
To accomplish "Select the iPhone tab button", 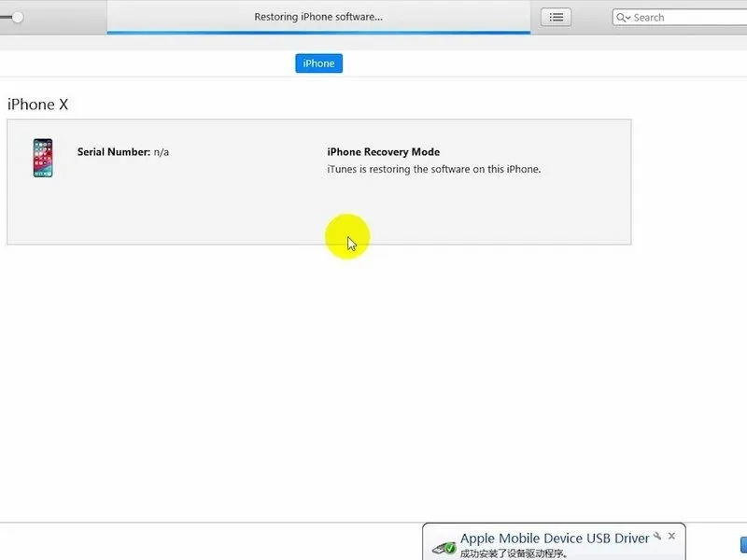I will coord(318,63).
